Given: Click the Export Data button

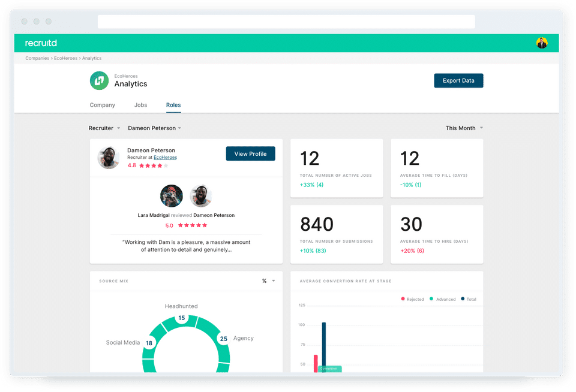Looking at the screenshot, I should point(458,80).
